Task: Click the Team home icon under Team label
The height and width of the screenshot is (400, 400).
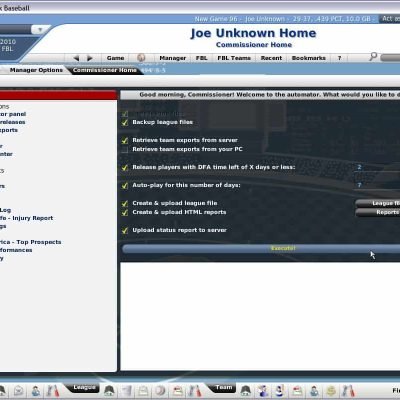Action: (x=246, y=391)
